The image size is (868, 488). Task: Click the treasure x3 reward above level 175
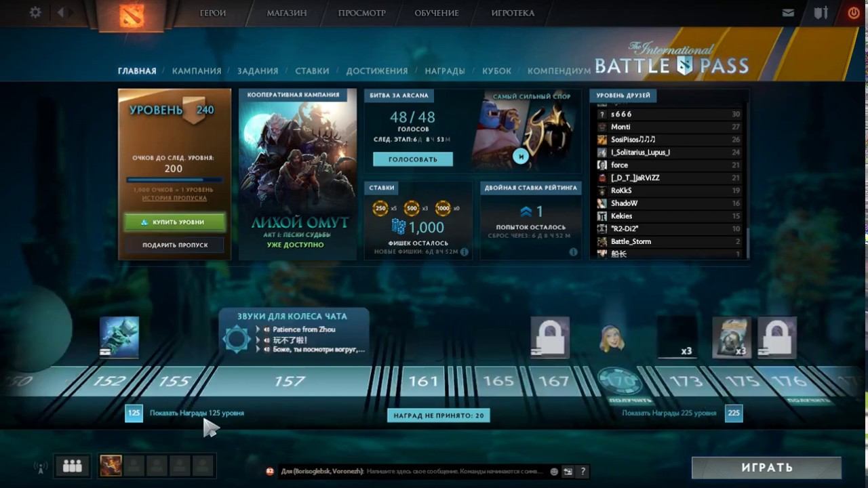732,337
